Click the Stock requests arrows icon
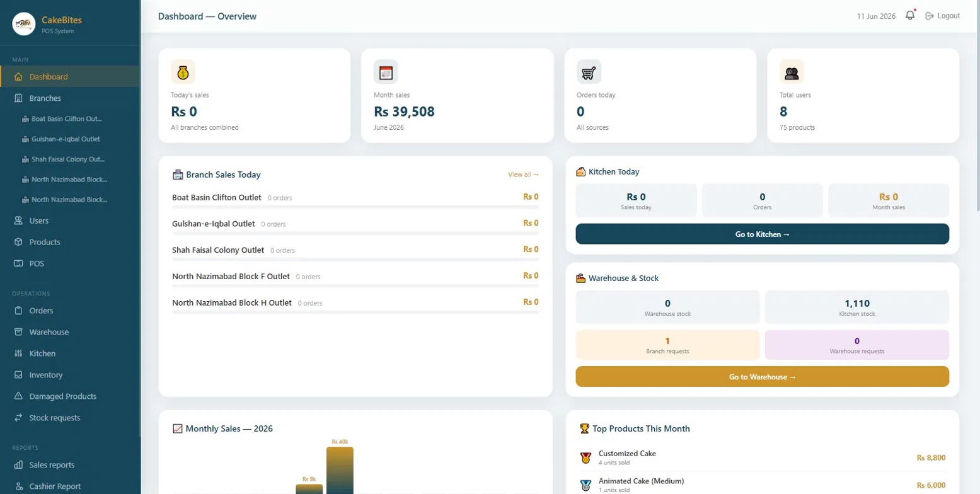Image resolution: width=980 pixels, height=494 pixels. 18,418
